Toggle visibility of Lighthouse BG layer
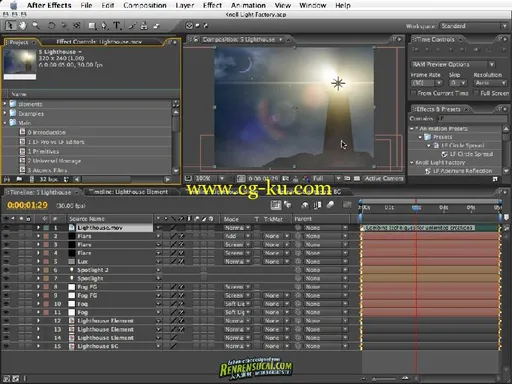 (x=6, y=346)
